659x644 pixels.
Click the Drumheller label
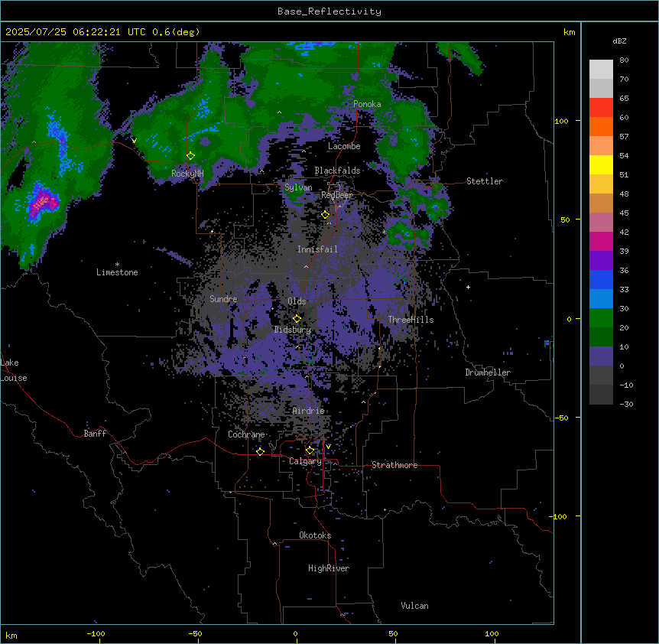point(488,372)
